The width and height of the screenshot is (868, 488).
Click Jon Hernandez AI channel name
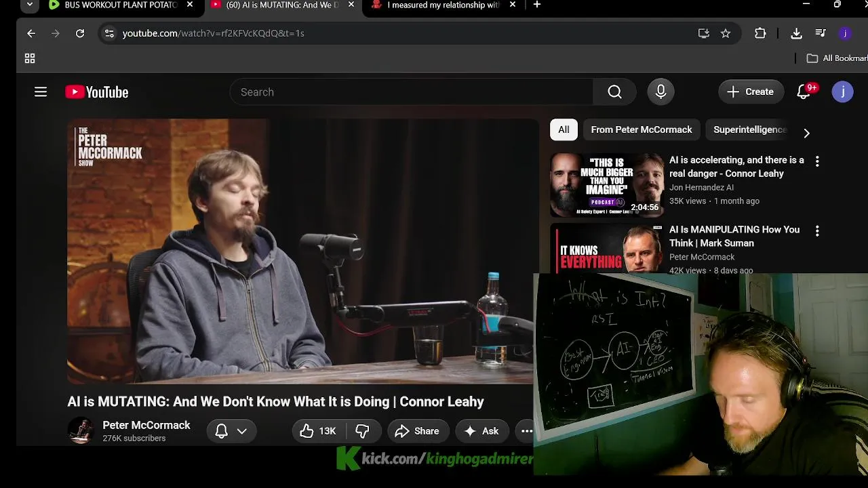(701, 188)
